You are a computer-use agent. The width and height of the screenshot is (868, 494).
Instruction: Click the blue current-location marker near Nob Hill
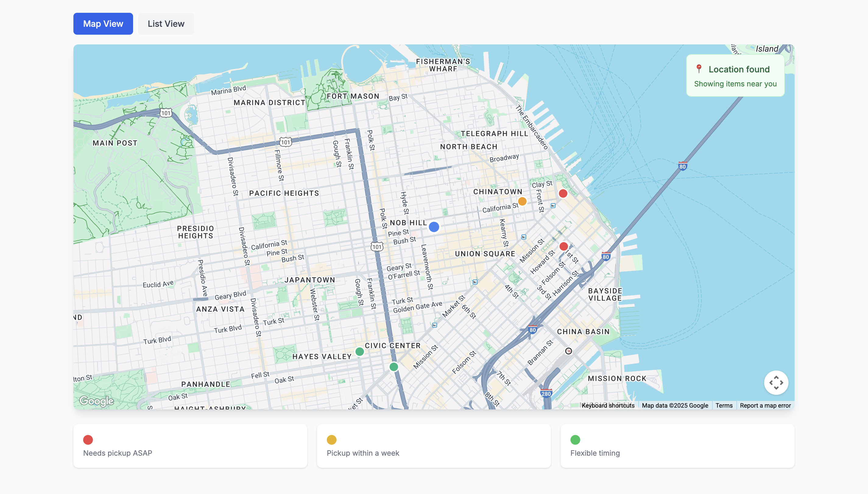pos(434,227)
